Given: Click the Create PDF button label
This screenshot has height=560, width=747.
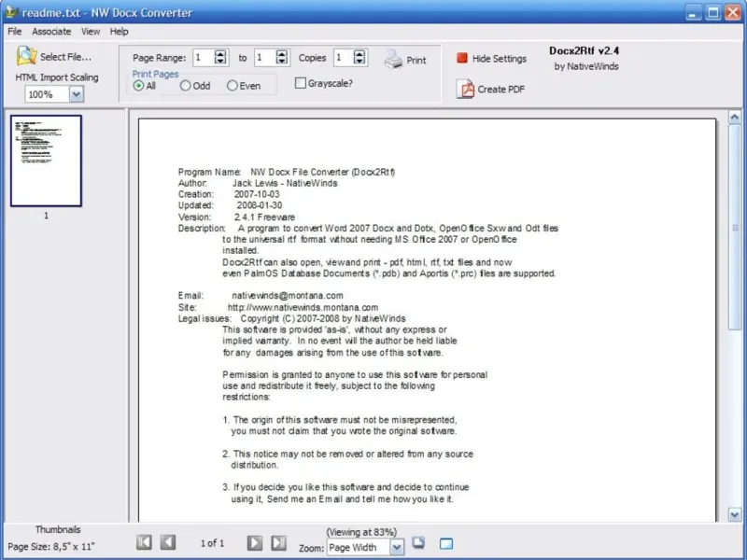Looking at the screenshot, I should coord(500,89).
